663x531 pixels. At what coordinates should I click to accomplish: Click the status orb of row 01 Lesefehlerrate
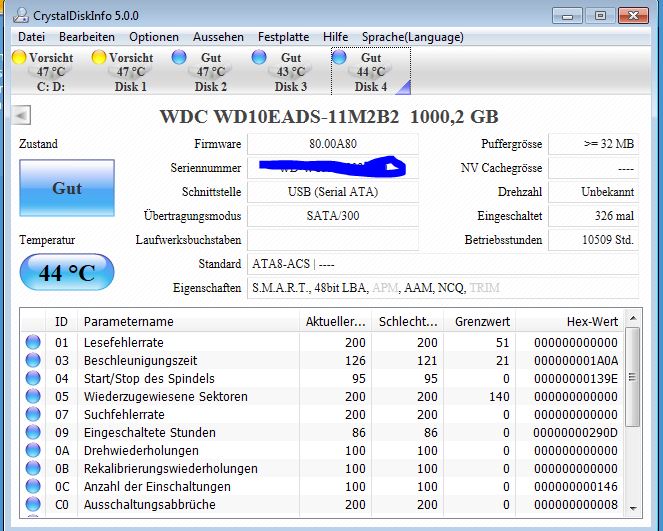[x=33, y=342]
